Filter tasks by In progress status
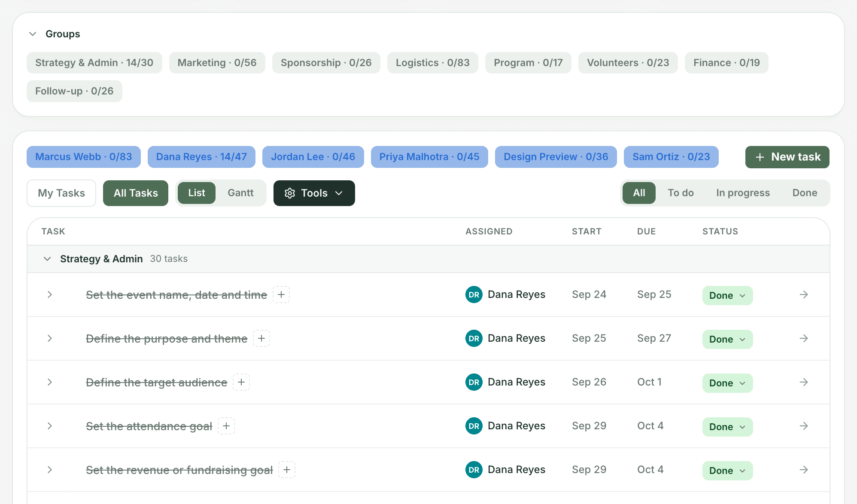857x504 pixels. (743, 193)
